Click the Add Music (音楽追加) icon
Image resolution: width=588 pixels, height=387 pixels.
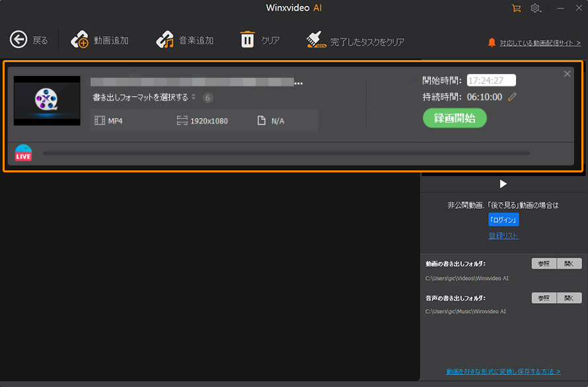tap(164, 40)
